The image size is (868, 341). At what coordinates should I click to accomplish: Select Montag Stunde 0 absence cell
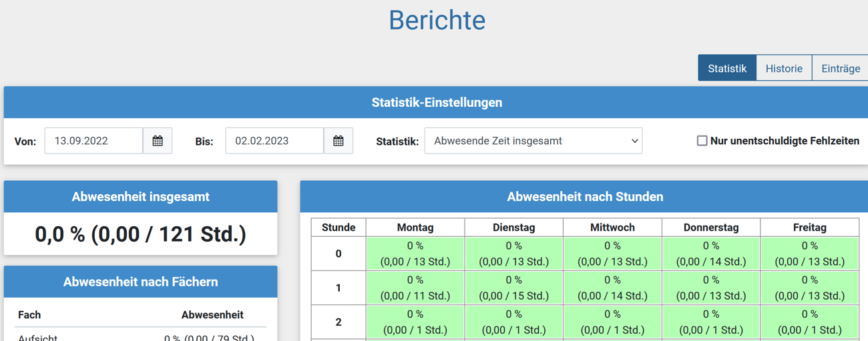(x=415, y=254)
